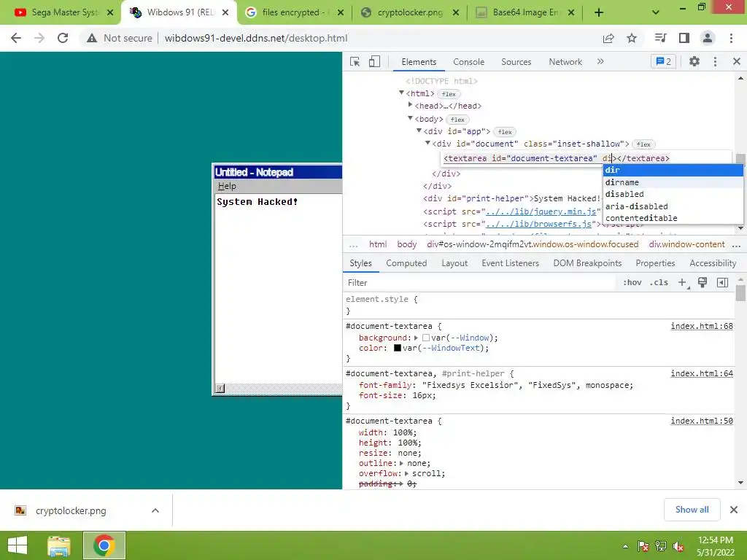This screenshot has width=747, height=560.
Task: Choose dirname from autocomplete list
Action: click(x=673, y=182)
